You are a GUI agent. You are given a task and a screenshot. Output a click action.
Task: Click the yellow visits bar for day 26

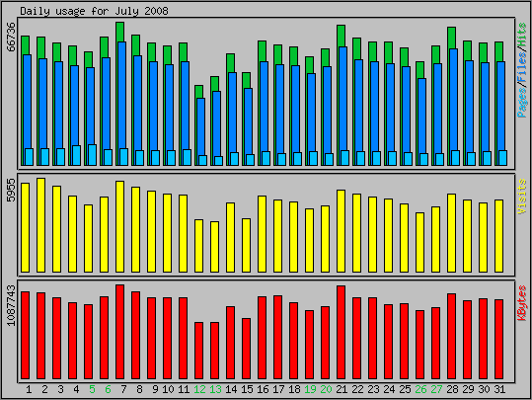[419, 242]
